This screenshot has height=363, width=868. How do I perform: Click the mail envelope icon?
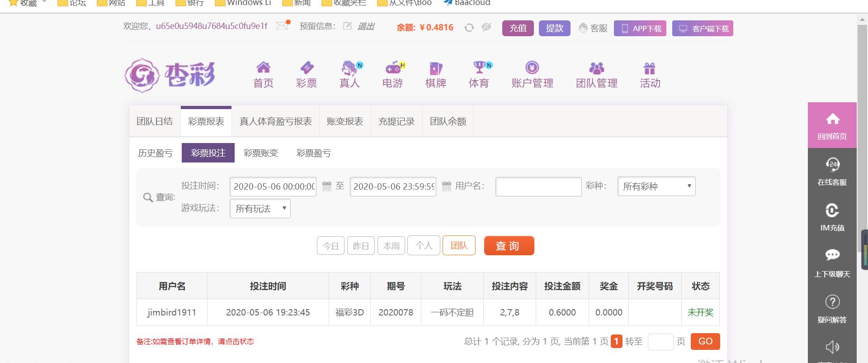click(282, 26)
